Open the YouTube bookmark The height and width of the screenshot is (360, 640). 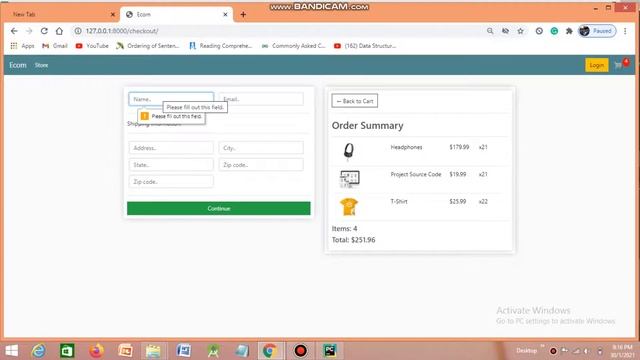point(92,46)
